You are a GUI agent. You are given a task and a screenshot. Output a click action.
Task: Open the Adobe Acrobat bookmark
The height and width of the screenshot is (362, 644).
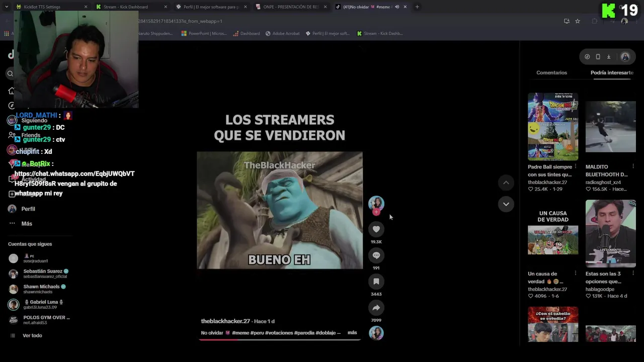click(x=282, y=34)
